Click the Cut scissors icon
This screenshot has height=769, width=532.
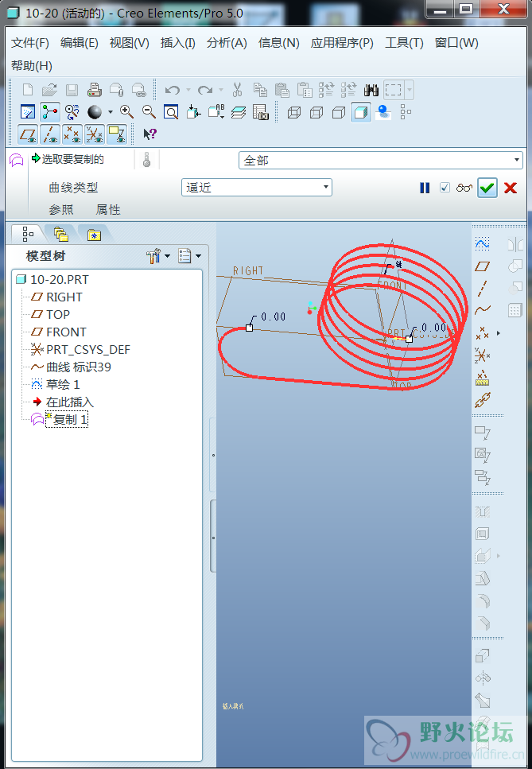237,90
